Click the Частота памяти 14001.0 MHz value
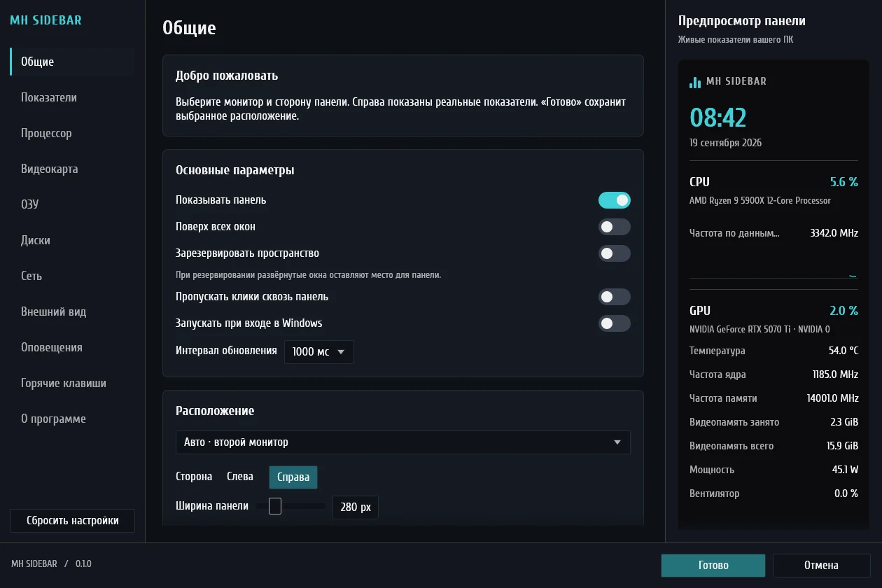882x588 pixels. (832, 398)
